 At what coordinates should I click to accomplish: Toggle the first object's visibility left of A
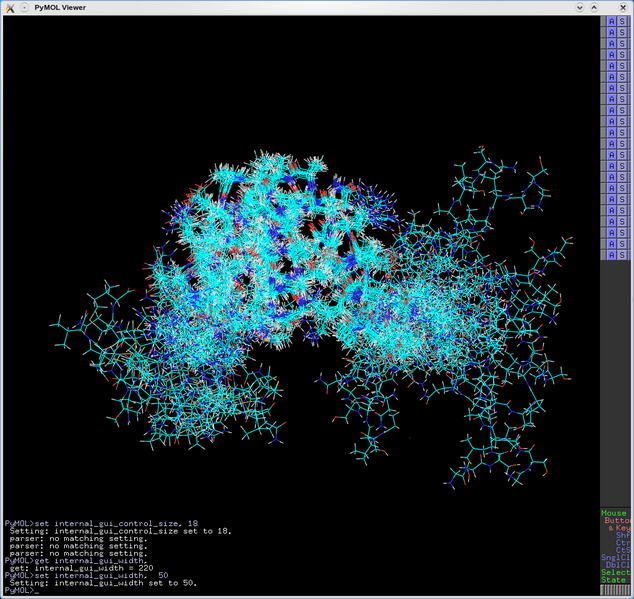point(603,21)
